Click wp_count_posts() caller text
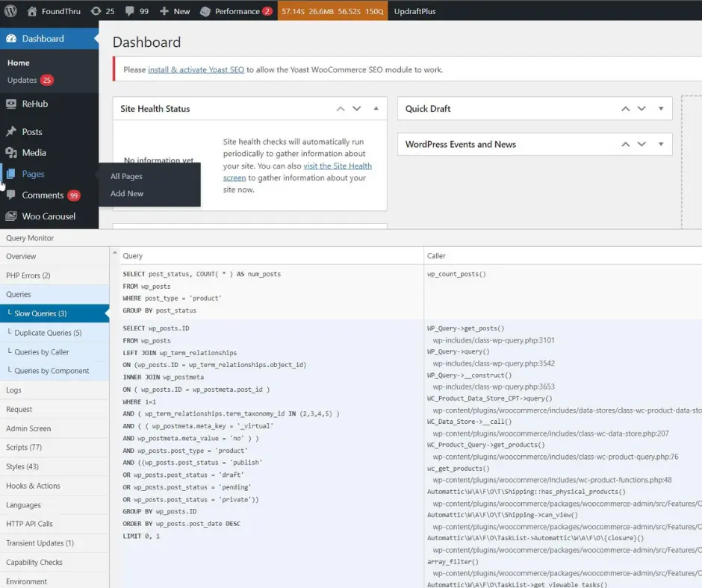702x588 pixels. (x=456, y=274)
